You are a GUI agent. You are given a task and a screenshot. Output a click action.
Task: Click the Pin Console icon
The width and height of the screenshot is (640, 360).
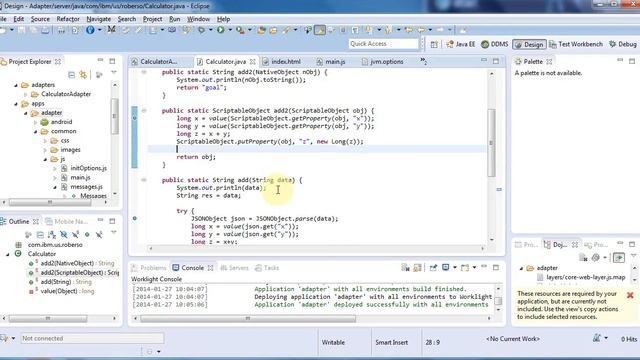pyautogui.click(x=433, y=268)
